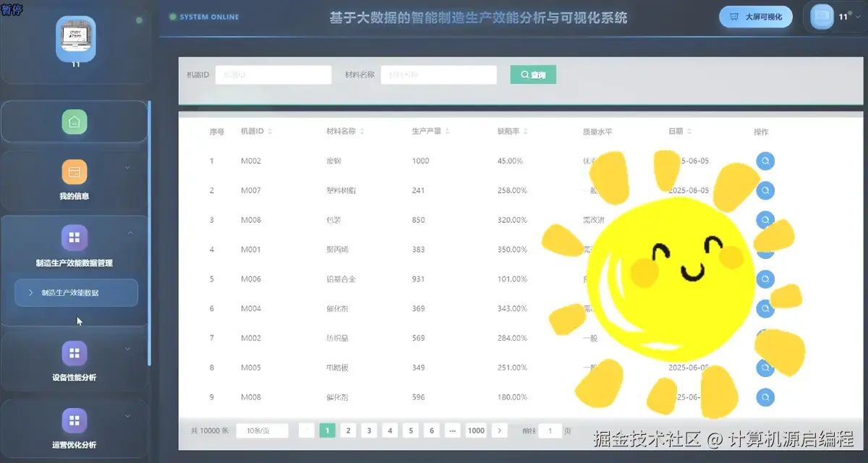The image size is (868, 463).
Task: Select the green home icon in the sidebar
Action: [x=75, y=121]
